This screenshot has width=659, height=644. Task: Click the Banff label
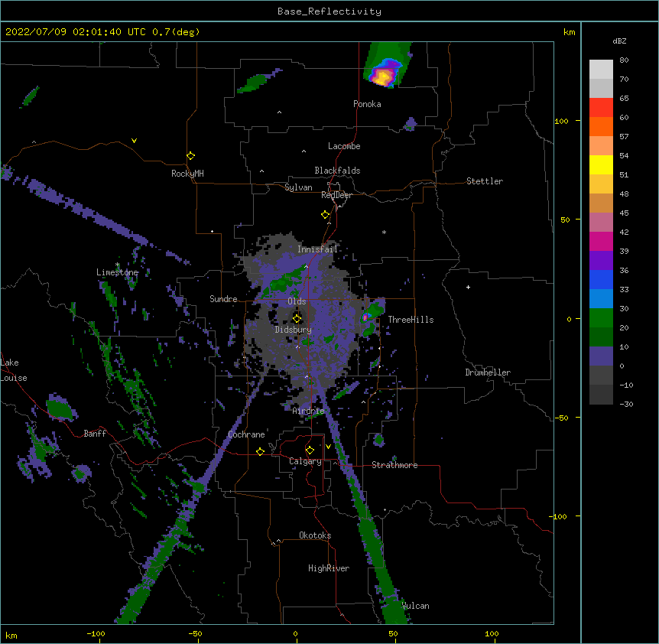coord(95,434)
